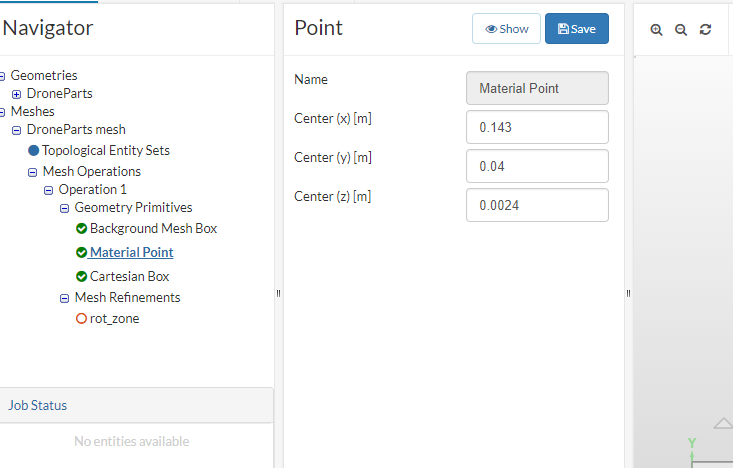Collapse the Operation 1 node

pos(49,189)
